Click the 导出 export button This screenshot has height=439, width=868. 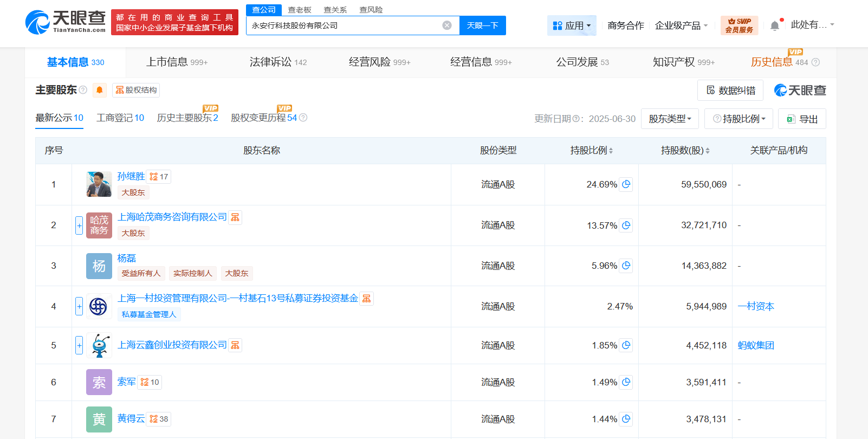(x=802, y=119)
